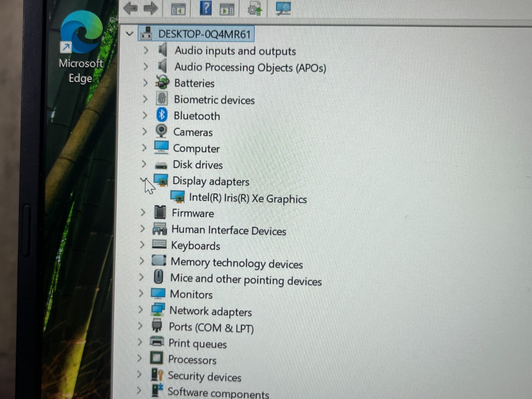Toggle the Show/Hide Action Pane toolbar icon
The width and height of the screenshot is (532, 399).
click(227, 9)
